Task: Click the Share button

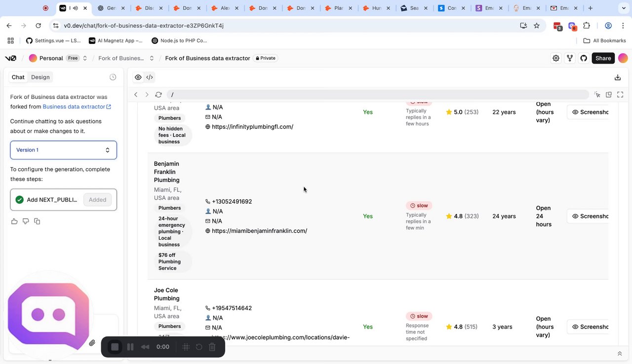Action: pyautogui.click(x=603, y=58)
